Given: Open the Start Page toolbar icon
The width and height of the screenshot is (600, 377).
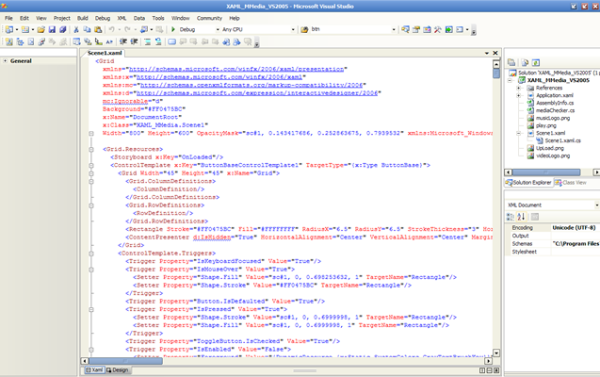Looking at the screenshot, I should tap(449, 29).
